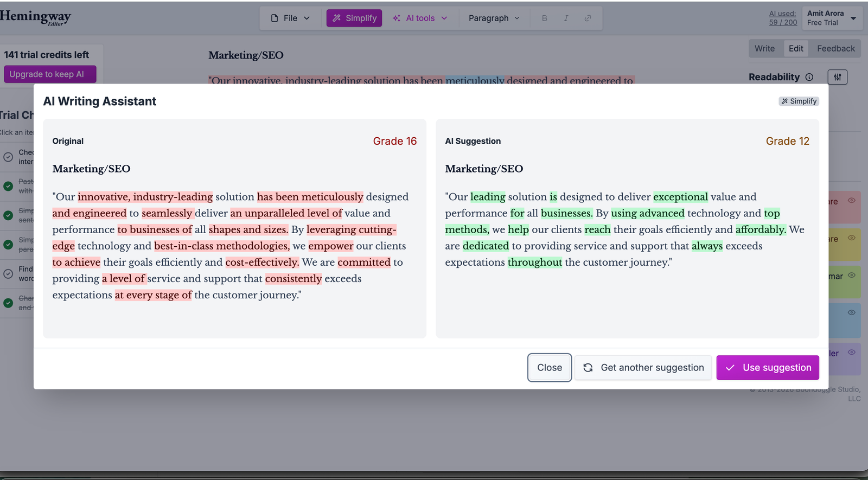Toggle bold formatting icon
868x480 pixels.
(x=544, y=18)
